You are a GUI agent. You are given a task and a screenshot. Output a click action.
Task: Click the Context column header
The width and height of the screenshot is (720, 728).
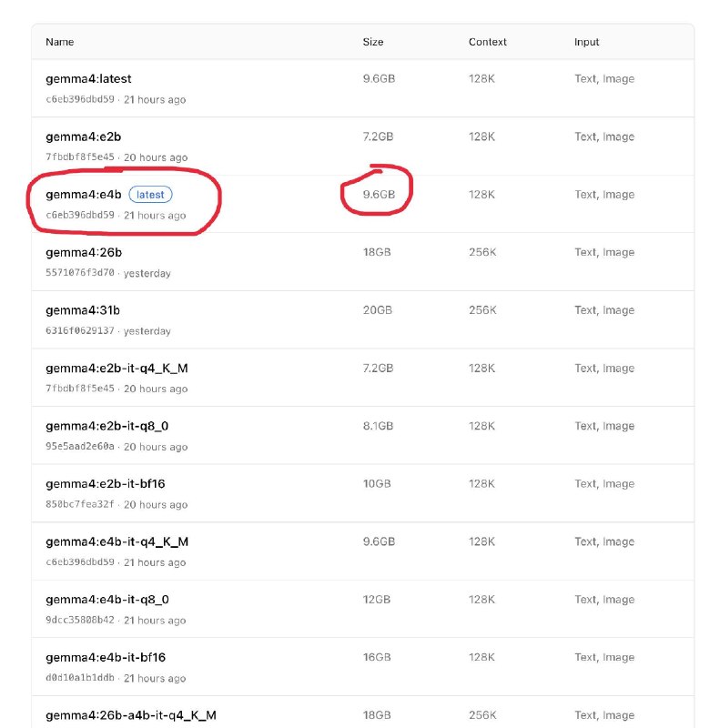coord(487,42)
